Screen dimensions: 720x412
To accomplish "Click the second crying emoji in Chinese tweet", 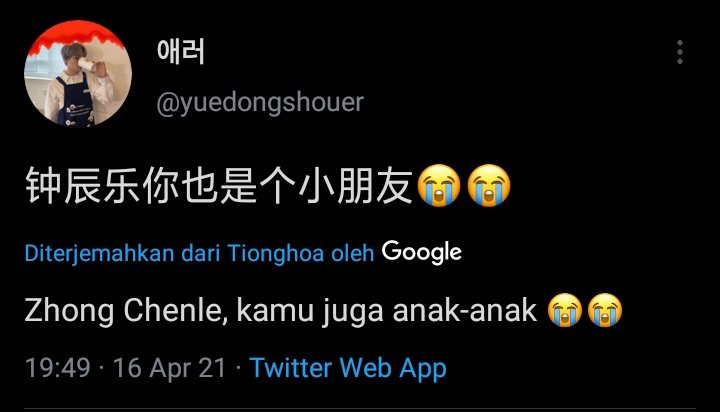I will click(489, 186).
